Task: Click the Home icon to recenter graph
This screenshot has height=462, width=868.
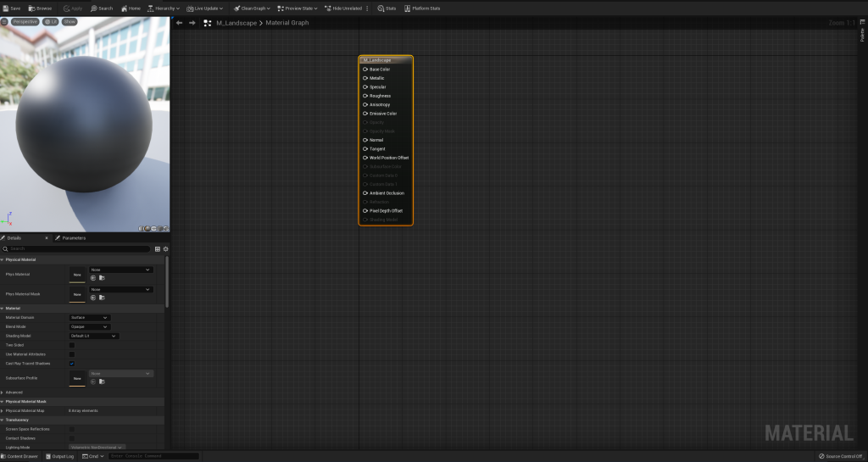Action: click(125, 8)
